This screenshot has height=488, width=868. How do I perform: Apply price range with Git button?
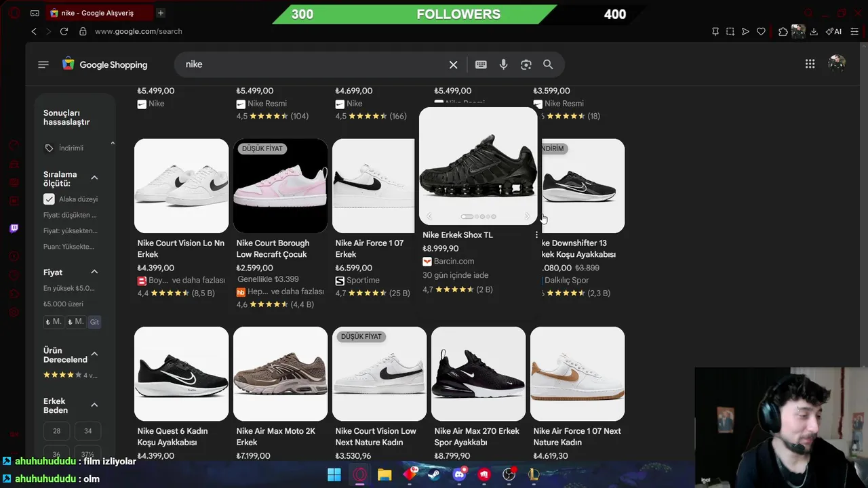tap(94, 322)
